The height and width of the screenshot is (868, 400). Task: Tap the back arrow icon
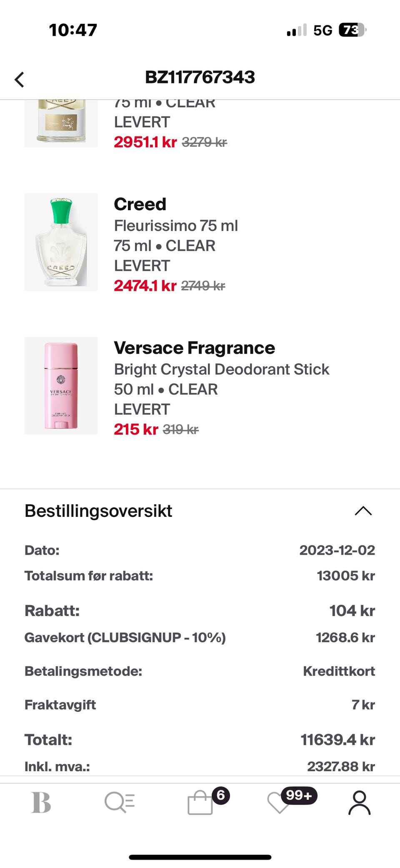19,79
